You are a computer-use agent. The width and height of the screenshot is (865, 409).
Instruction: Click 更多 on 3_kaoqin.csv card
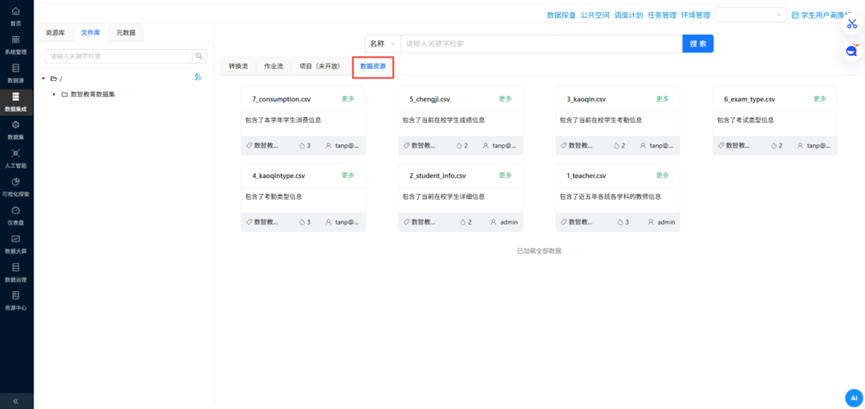click(x=663, y=99)
